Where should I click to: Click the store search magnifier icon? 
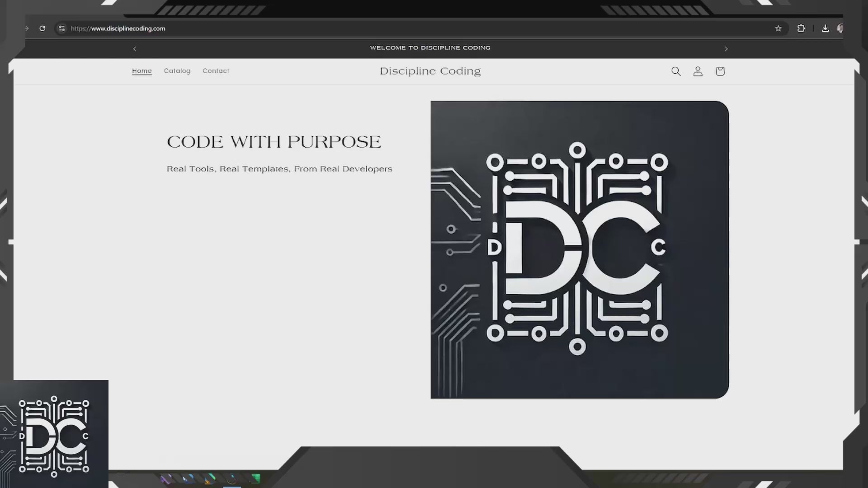(x=676, y=71)
